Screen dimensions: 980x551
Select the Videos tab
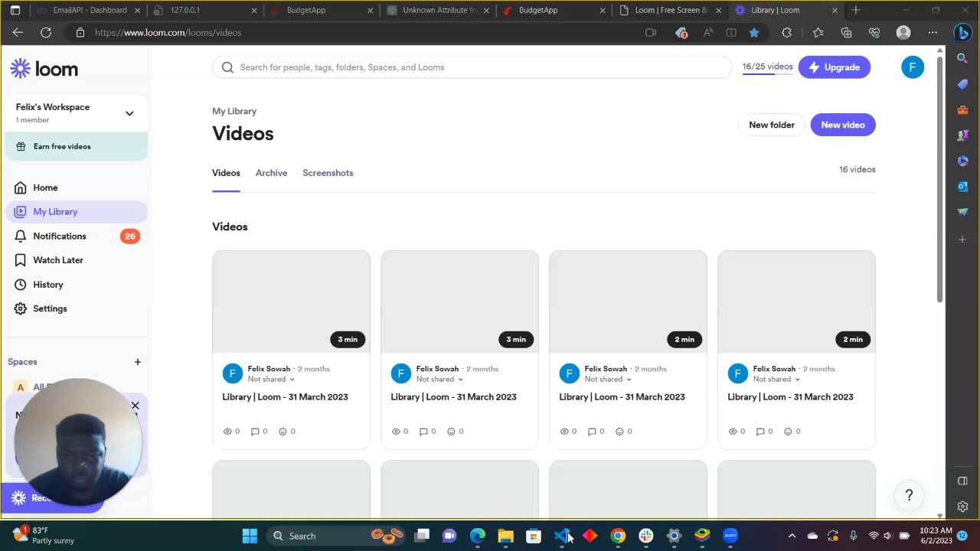[226, 173]
